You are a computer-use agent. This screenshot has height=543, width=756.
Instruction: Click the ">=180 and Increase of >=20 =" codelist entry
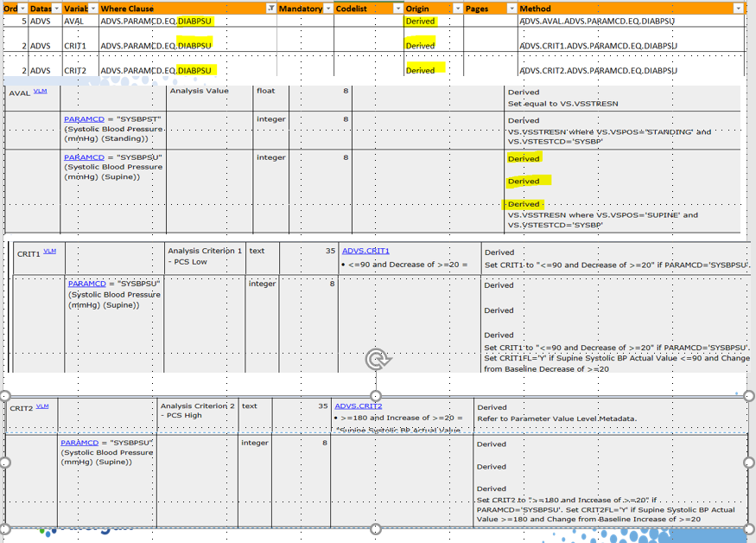[401, 418]
